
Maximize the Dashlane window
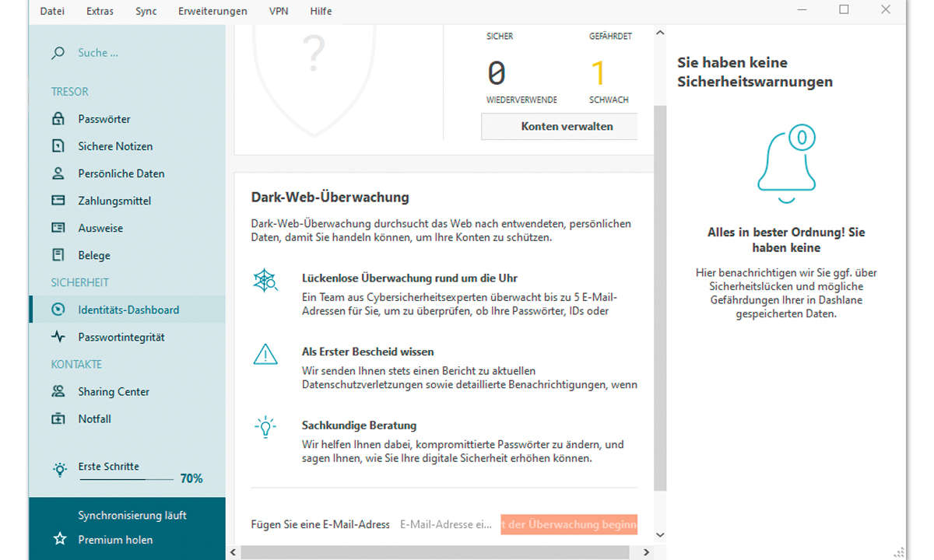844,10
